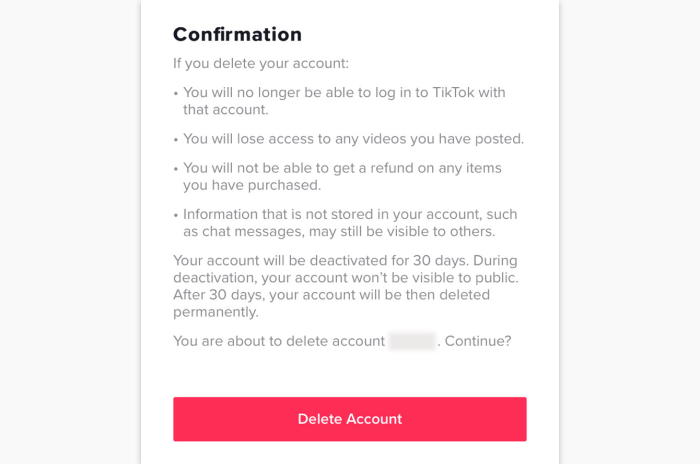The image size is (700, 464).
Task: Click the bullet about losing access to videos
Action: pos(353,139)
